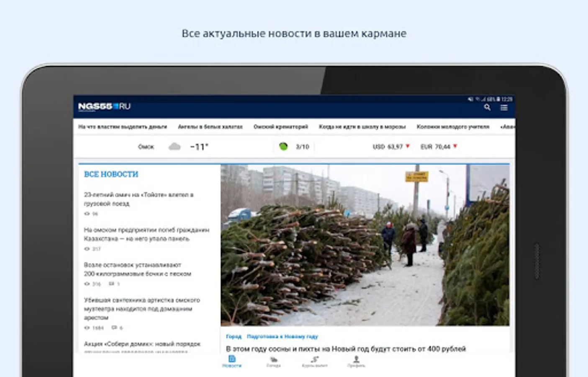Open the Курсы валют bottom tab
This screenshot has height=377, width=588.
point(315,362)
